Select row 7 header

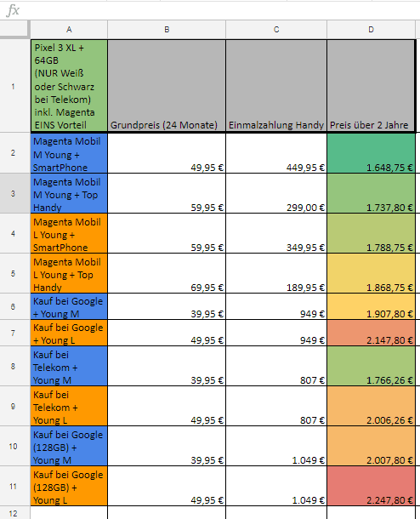click(x=14, y=333)
